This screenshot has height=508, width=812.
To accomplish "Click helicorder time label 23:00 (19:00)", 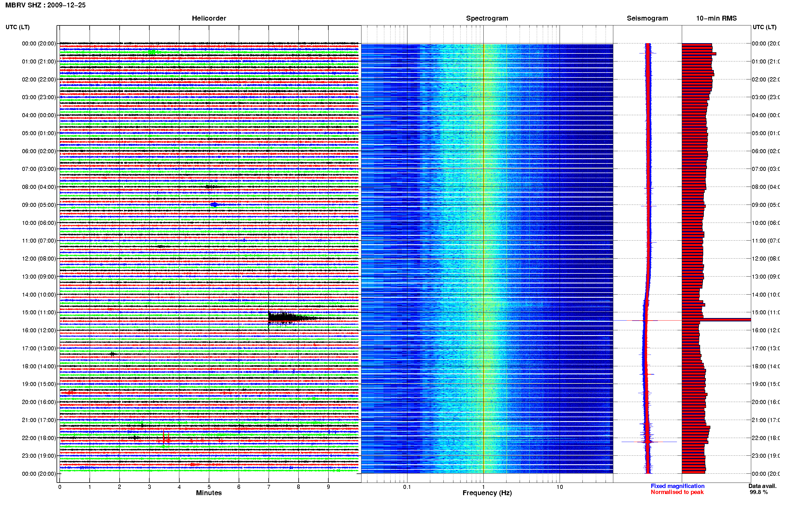I will [39, 456].
